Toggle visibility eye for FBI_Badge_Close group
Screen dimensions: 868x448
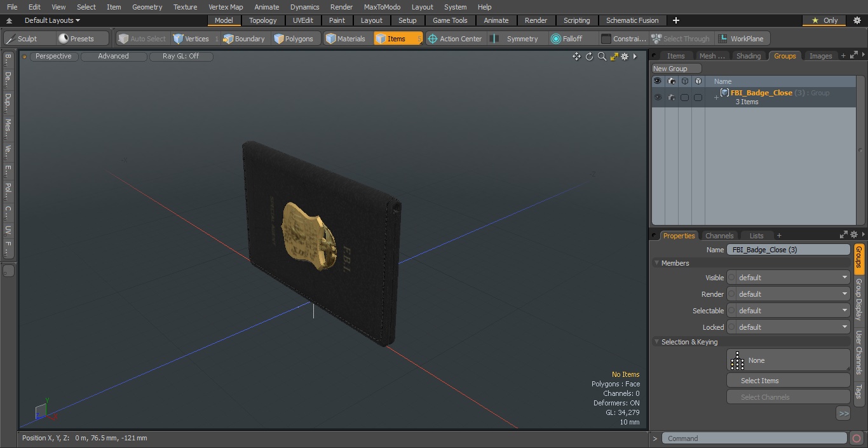(658, 97)
